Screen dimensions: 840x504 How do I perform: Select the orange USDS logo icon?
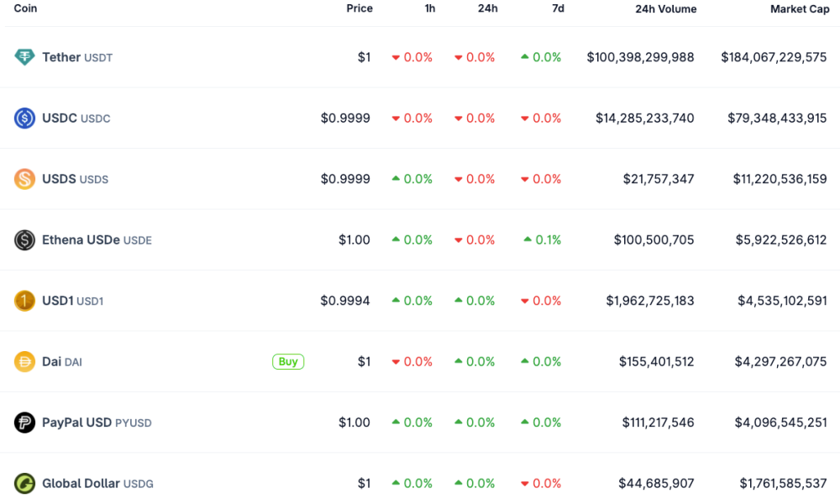pyautogui.click(x=23, y=179)
